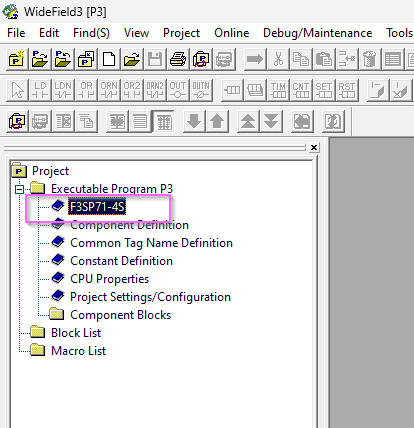Select the SET instruction
The height and width of the screenshot is (428, 414).
324,90
